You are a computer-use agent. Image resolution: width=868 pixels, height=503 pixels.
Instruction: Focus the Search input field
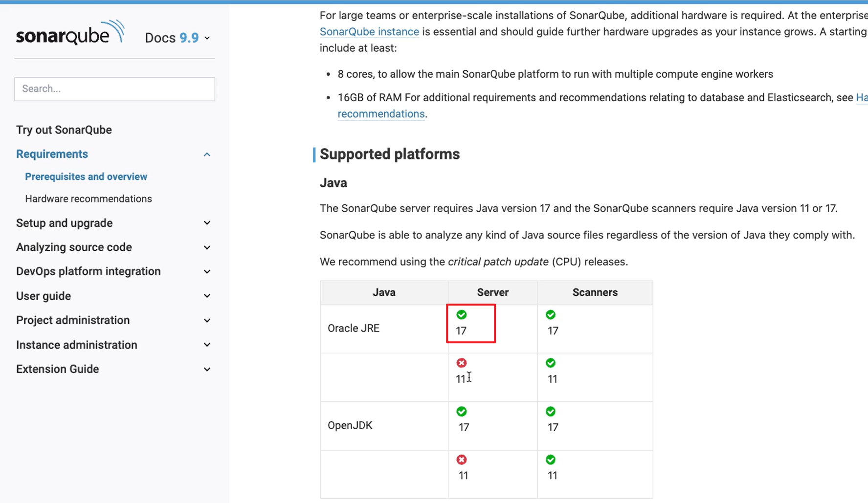pyautogui.click(x=114, y=89)
